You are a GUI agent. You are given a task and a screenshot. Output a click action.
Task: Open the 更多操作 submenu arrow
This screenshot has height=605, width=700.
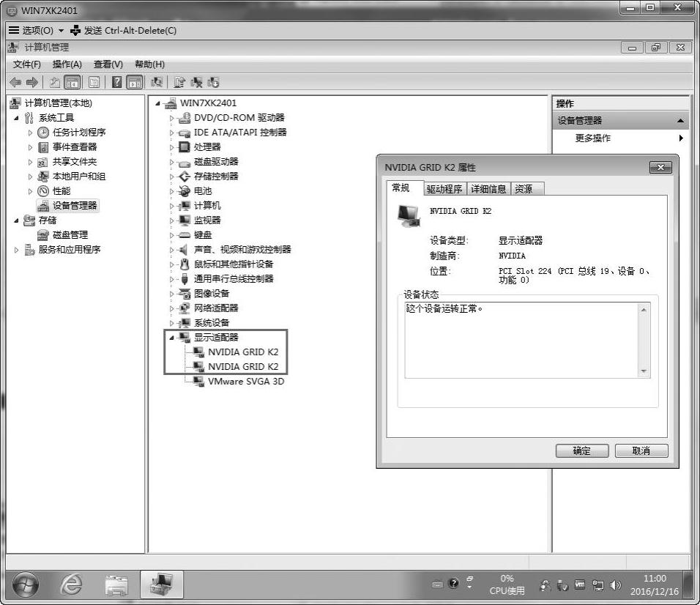coord(681,138)
